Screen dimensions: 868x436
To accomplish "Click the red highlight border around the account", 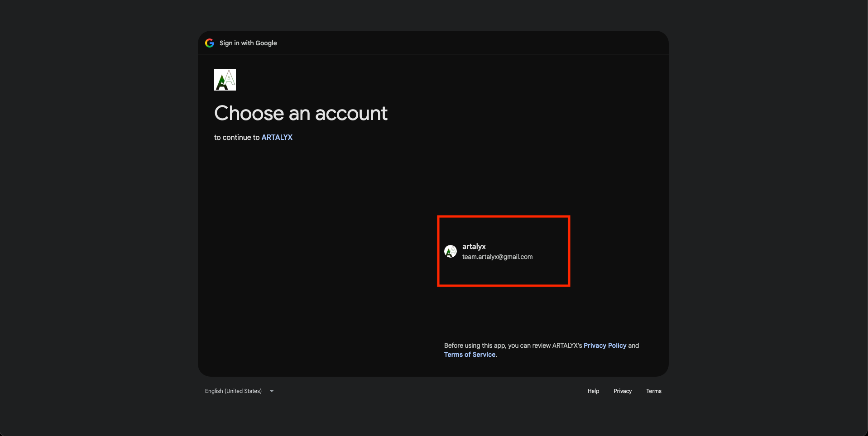I will 503,216.
